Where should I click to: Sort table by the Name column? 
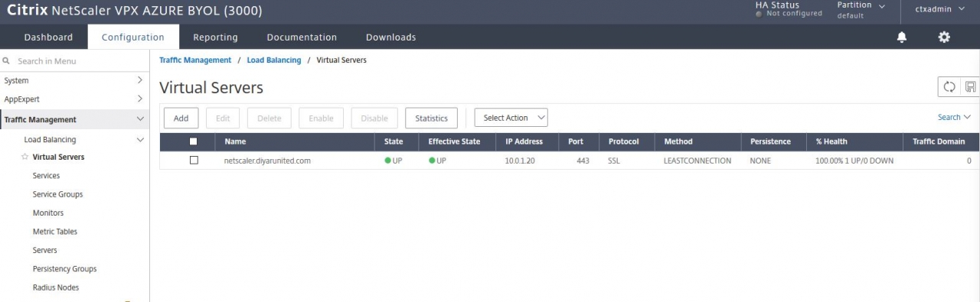point(235,141)
